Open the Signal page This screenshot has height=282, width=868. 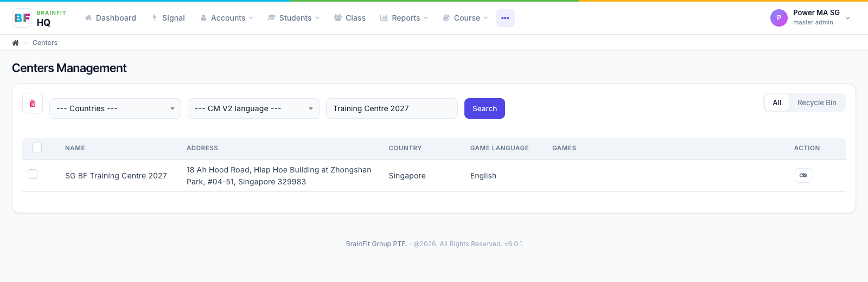(168, 18)
